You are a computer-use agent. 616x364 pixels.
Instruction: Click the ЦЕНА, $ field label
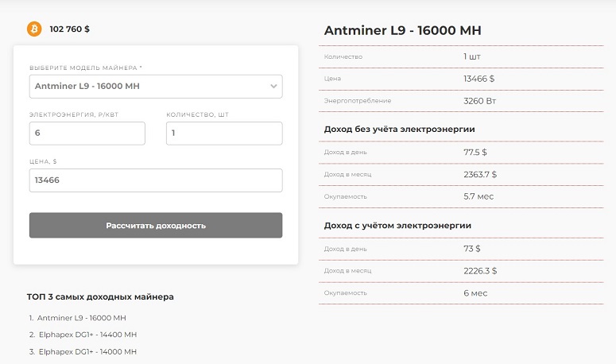(43, 161)
